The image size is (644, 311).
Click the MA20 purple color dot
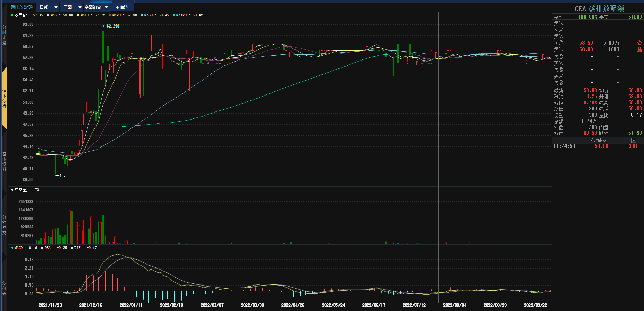(x=110, y=15)
